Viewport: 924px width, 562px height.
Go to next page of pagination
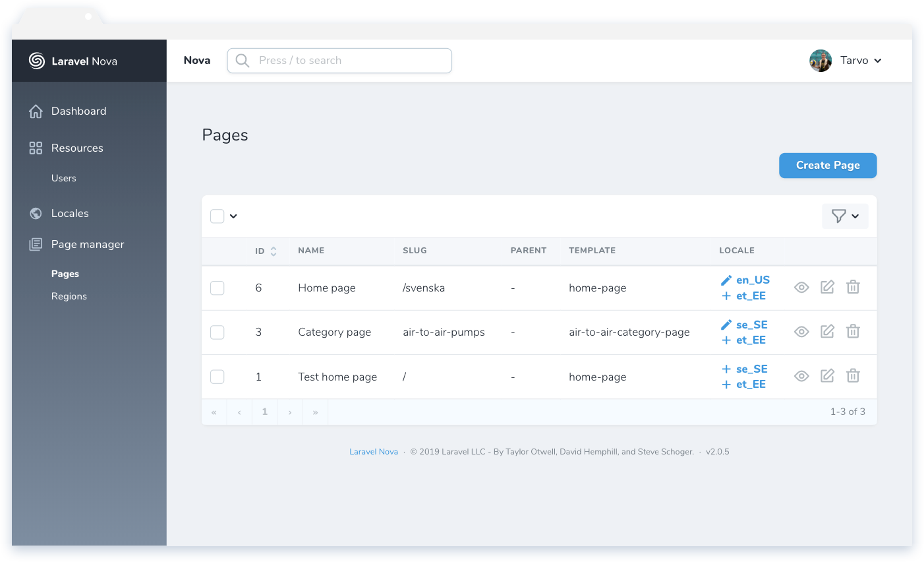pyautogui.click(x=290, y=412)
